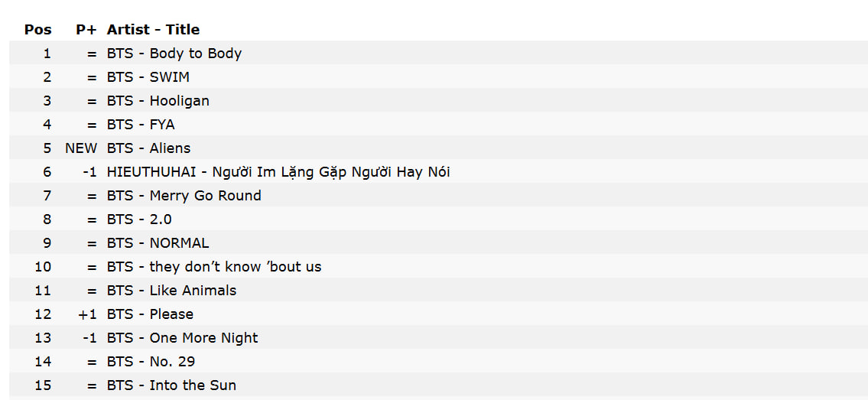This screenshot has height=400, width=868.
Task: Select 'BTS - they don't know 'bout us'
Action: [x=214, y=267]
